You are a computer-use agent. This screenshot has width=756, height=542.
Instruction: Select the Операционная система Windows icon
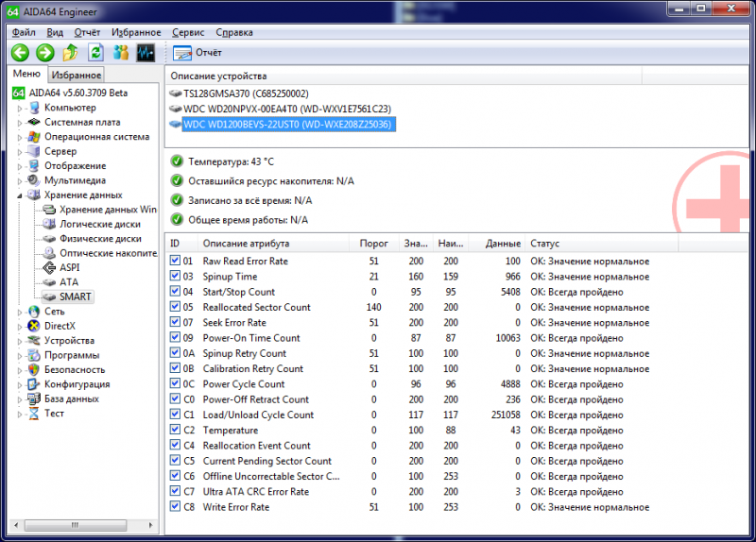point(34,137)
